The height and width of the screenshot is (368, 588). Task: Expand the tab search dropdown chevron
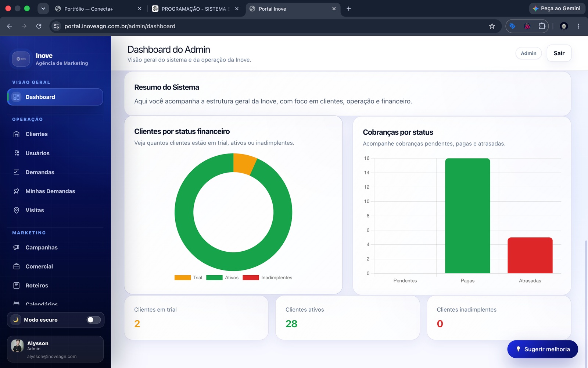pos(43,9)
